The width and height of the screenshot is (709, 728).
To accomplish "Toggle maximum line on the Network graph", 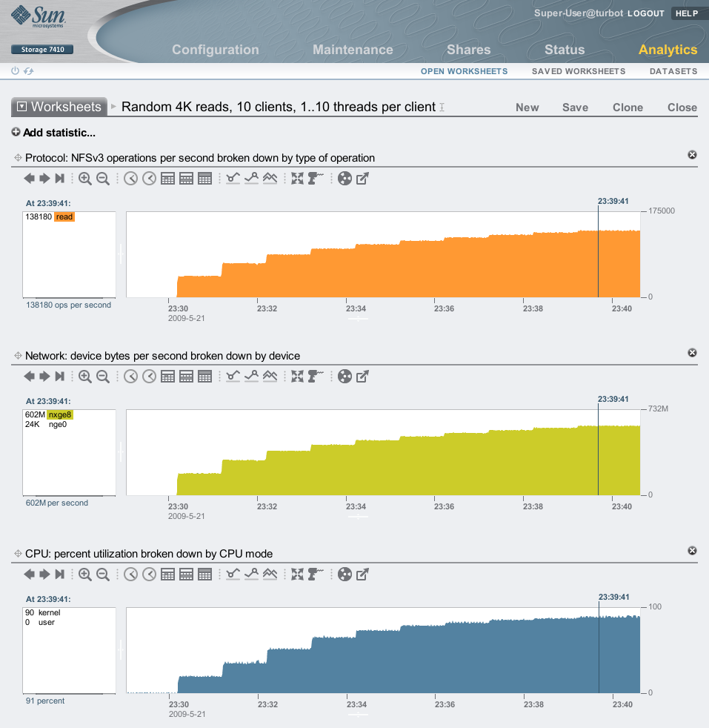I will point(252,377).
